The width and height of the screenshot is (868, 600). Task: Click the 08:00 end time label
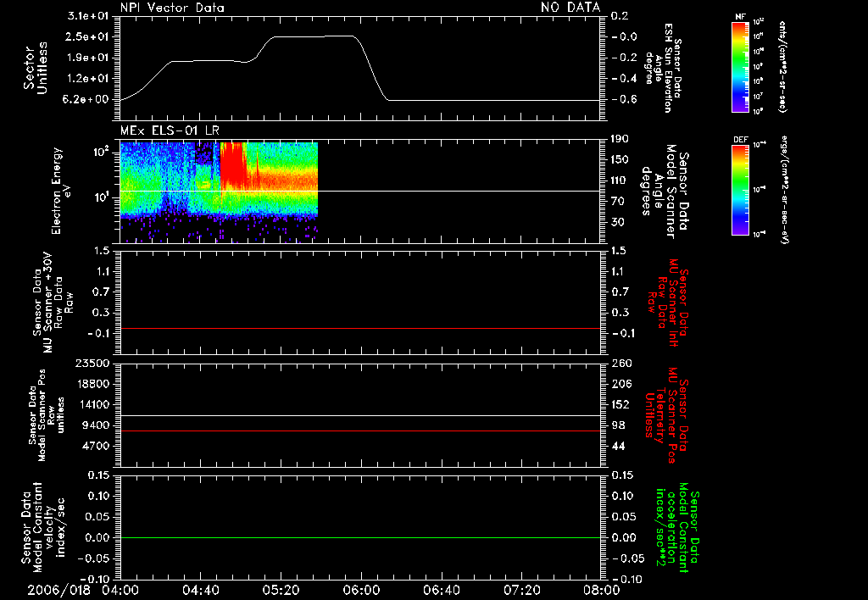[601, 590]
